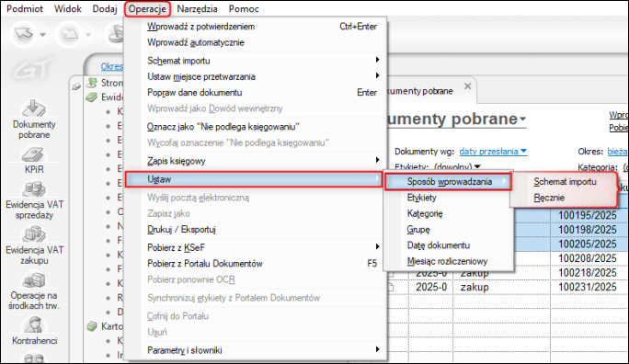The image size is (629, 364).
Task: Choose Wprowadź automatycznie
Action: pyautogui.click(x=256, y=42)
